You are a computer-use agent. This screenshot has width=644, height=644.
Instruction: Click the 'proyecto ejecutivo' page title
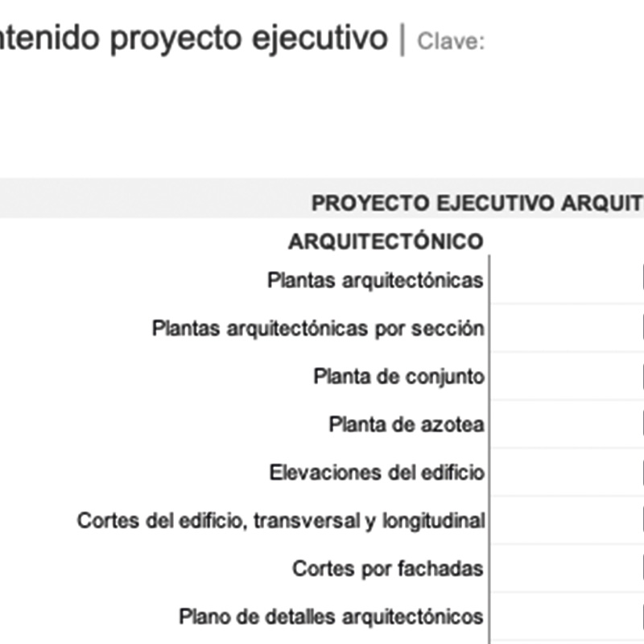pyautogui.click(x=193, y=37)
